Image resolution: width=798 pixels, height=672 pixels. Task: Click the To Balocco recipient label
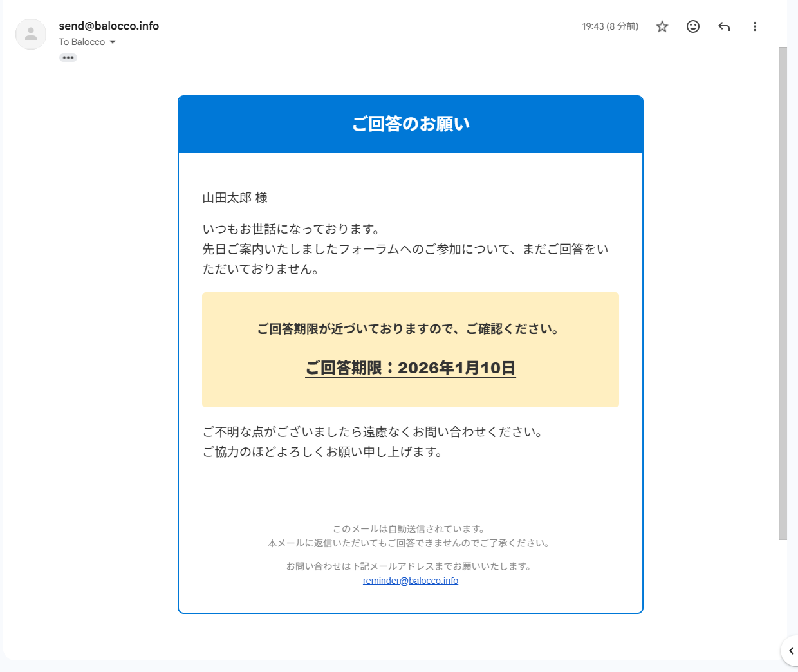82,42
